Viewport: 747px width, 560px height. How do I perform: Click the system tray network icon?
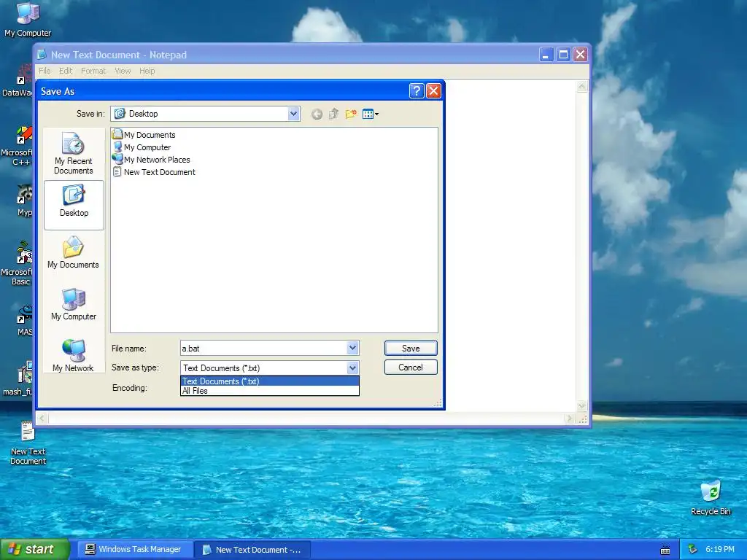[x=693, y=550]
